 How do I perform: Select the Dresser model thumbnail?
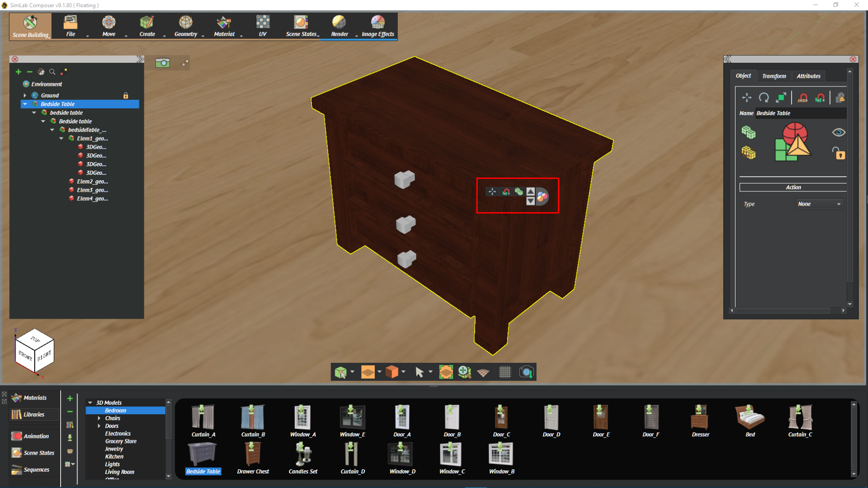pyautogui.click(x=700, y=421)
